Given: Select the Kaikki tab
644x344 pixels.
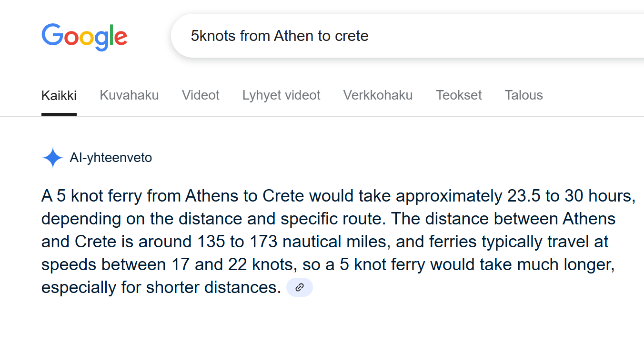Looking at the screenshot, I should tap(59, 95).
